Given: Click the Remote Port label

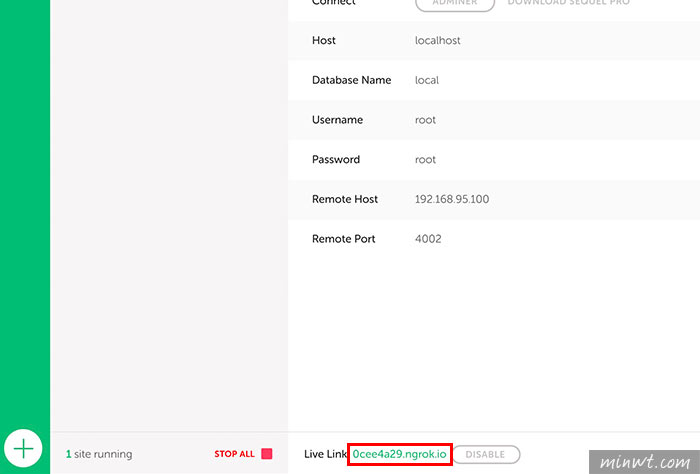Looking at the screenshot, I should click(x=343, y=239).
